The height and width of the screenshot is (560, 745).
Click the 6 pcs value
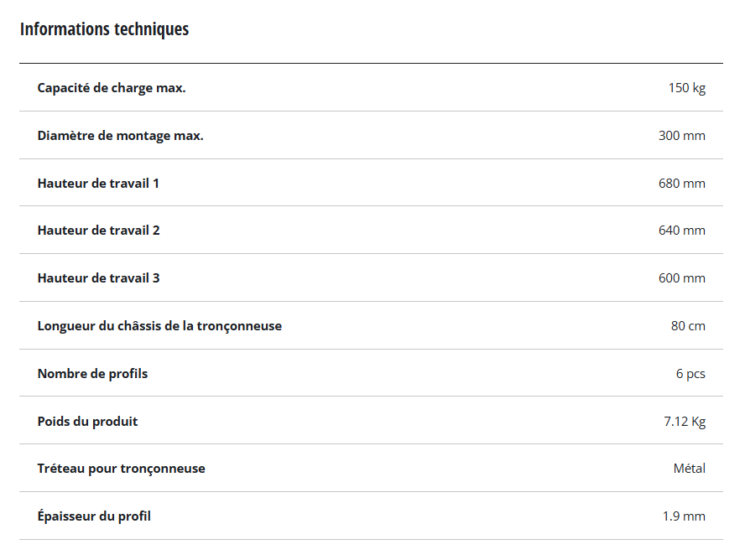pyautogui.click(x=690, y=374)
